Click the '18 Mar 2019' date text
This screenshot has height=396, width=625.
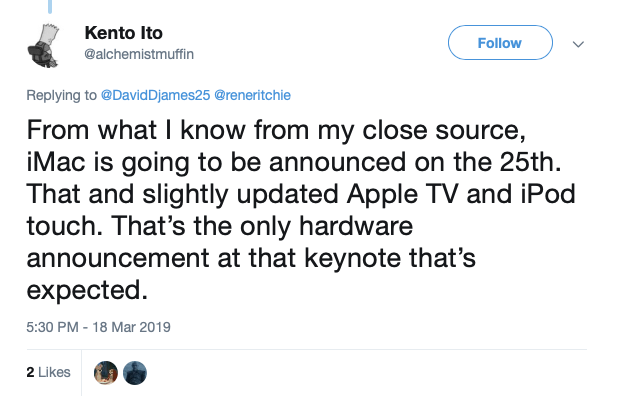[132, 327]
